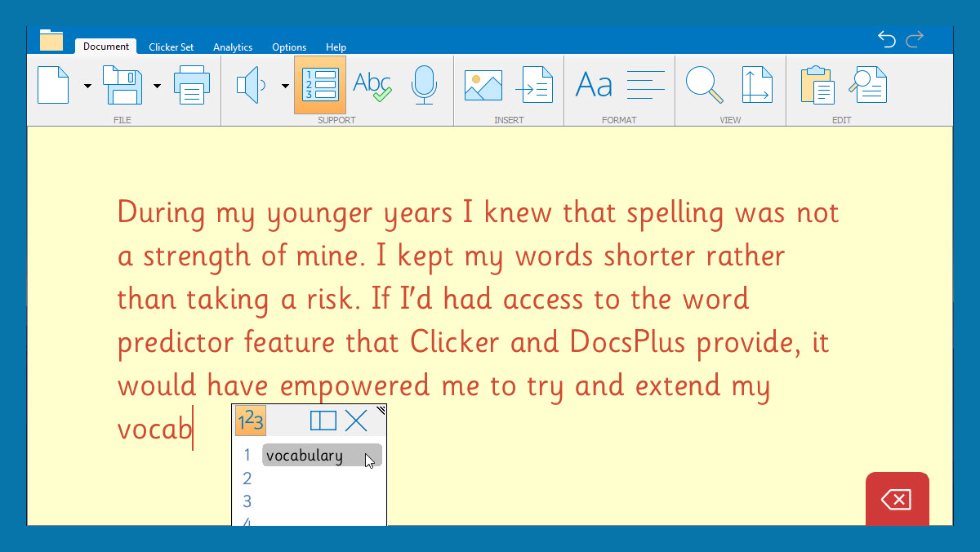This screenshot has height=552, width=980.
Task: Switch to the Clicker Set tab
Action: point(171,47)
